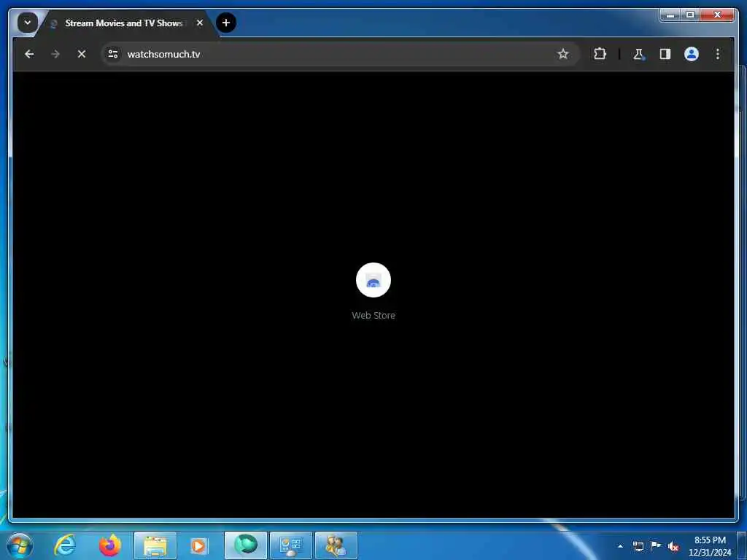Open Windows Explorer folder in taskbar

pyautogui.click(x=155, y=545)
